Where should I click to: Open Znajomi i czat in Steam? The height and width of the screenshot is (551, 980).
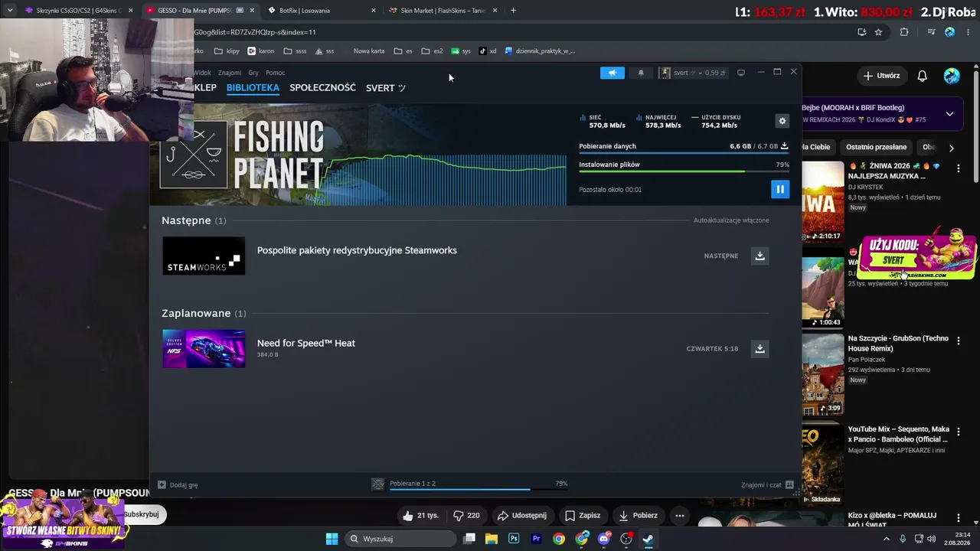click(x=766, y=484)
